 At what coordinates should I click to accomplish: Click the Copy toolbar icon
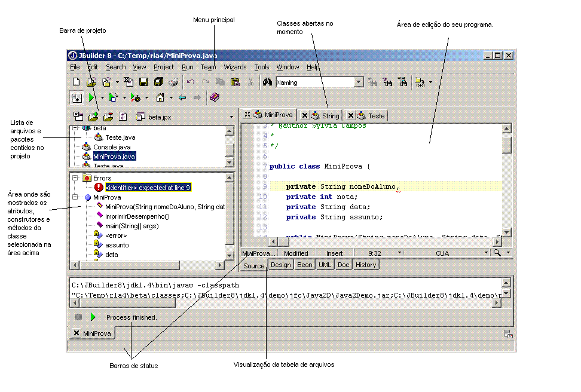(x=220, y=82)
